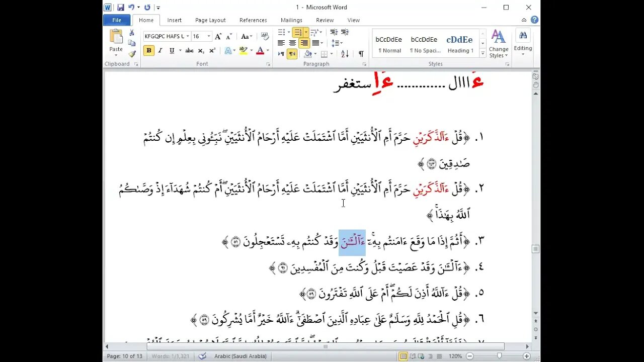Open Change Styles button
Viewport: 644px width, 362px height.
pyautogui.click(x=499, y=44)
